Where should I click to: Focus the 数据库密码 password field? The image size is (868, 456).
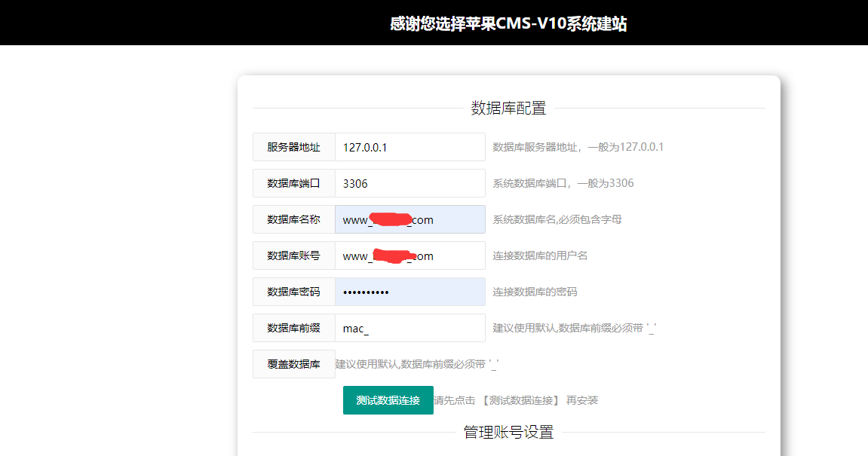click(410, 292)
